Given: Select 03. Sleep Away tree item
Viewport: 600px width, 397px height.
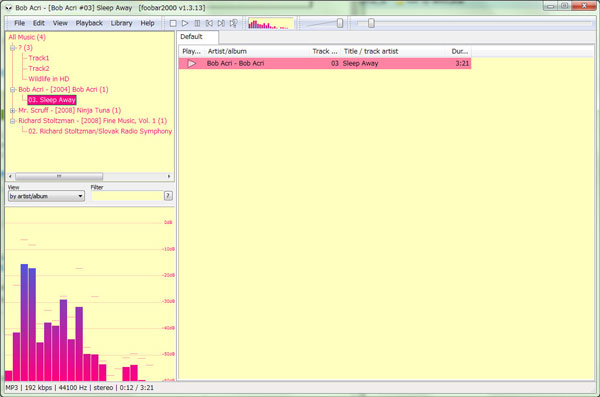Looking at the screenshot, I should [x=52, y=100].
